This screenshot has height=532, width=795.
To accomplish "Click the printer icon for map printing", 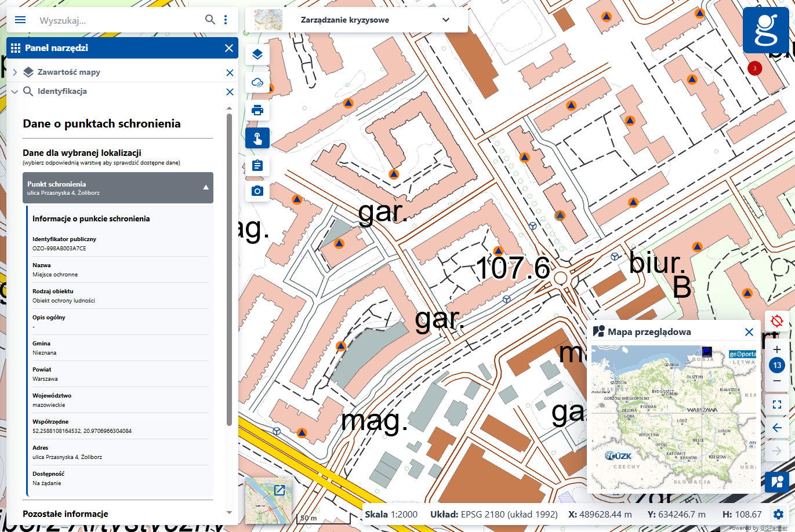I will (257, 110).
